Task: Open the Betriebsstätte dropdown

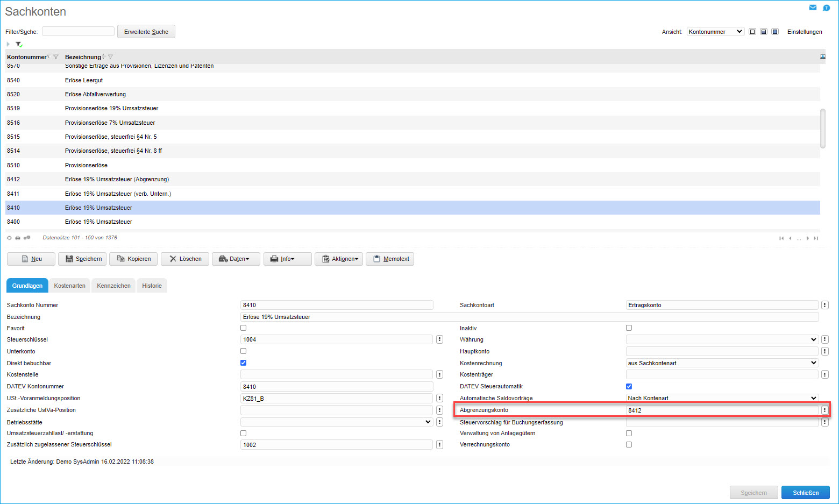Action: click(337, 422)
